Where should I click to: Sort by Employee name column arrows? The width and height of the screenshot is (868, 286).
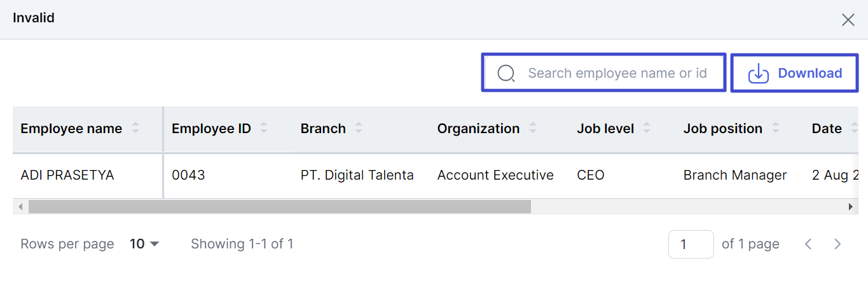(x=135, y=128)
